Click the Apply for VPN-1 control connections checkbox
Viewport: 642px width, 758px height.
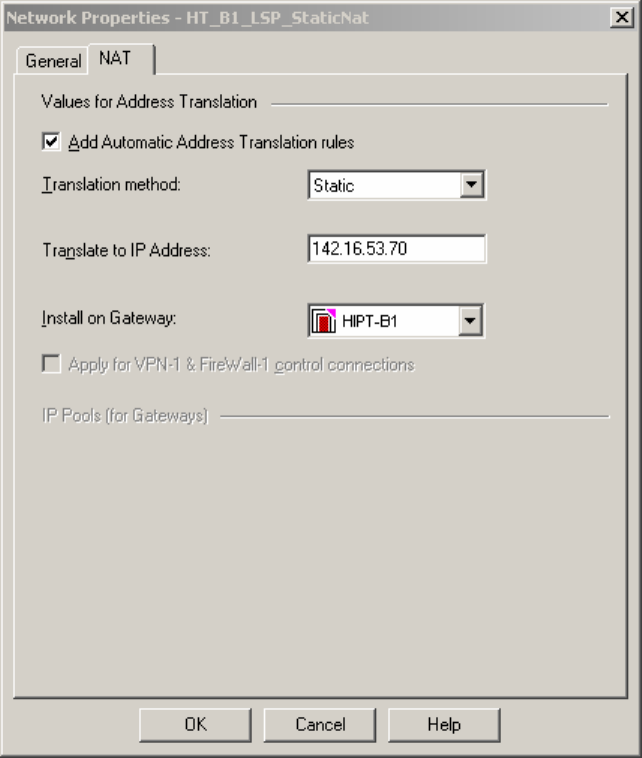click(51, 365)
